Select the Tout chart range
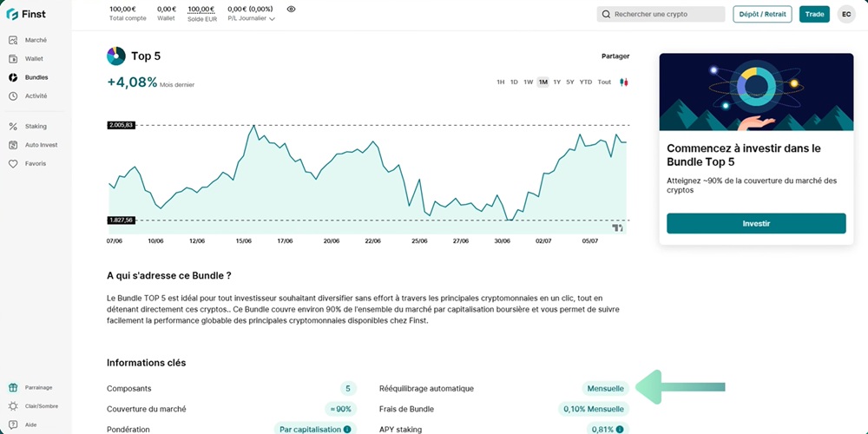This screenshot has width=868, height=434. (604, 82)
